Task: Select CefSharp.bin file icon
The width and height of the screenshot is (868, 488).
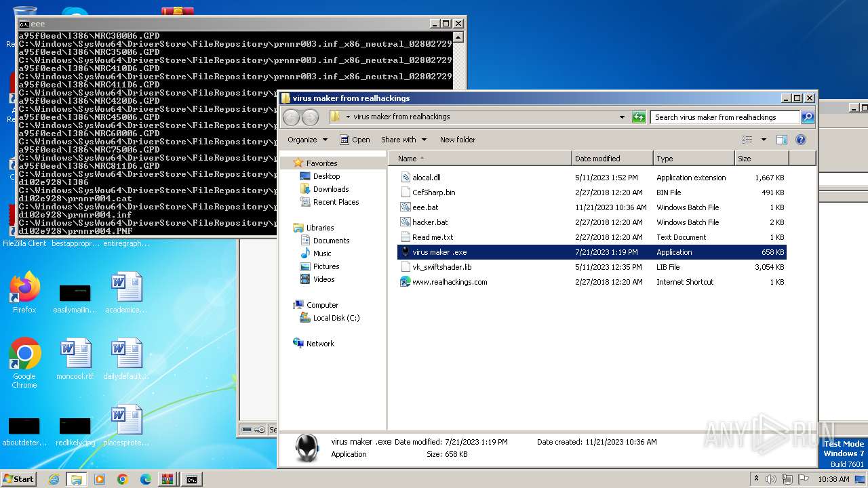Action: (406, 192)
